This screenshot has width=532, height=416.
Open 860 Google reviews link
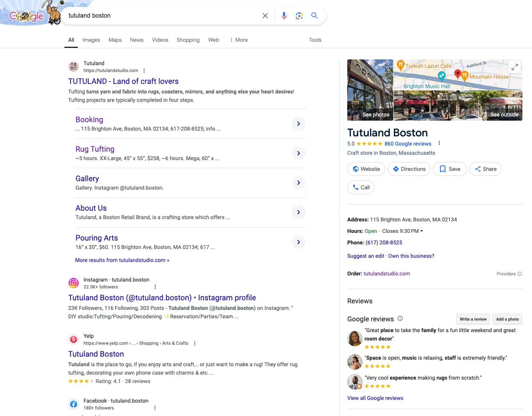coord(408,144)
